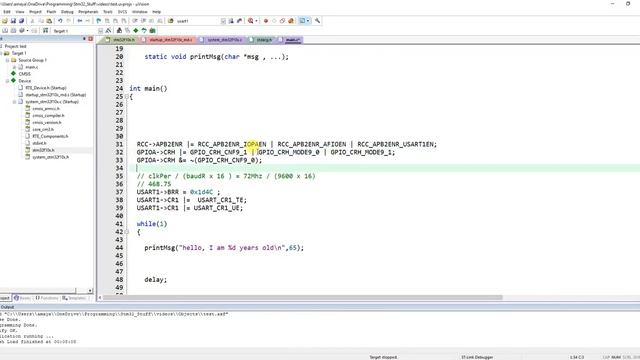Save the current file via toolbar
Screen dimensions: 640x360
coord(13,21)
